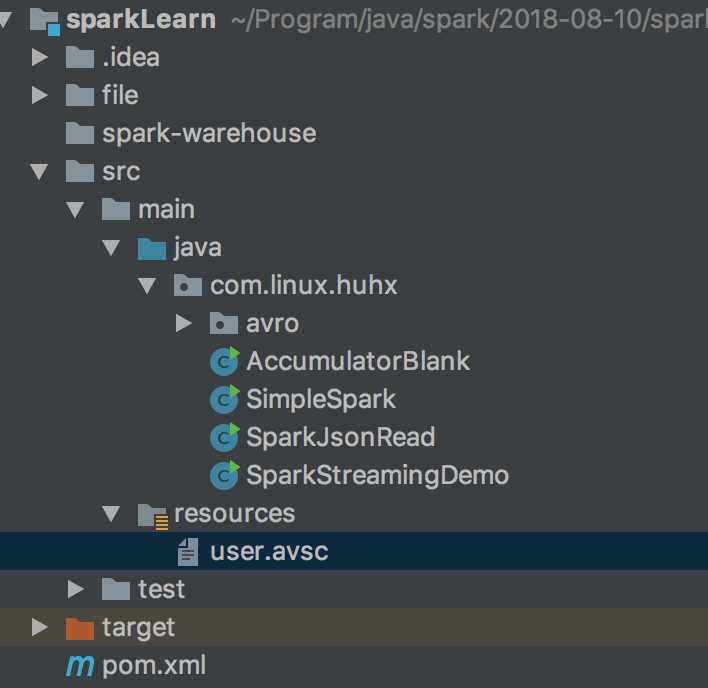
Task: Click the SparkJsonRead class icon
Action: click(x=224, y=437)
